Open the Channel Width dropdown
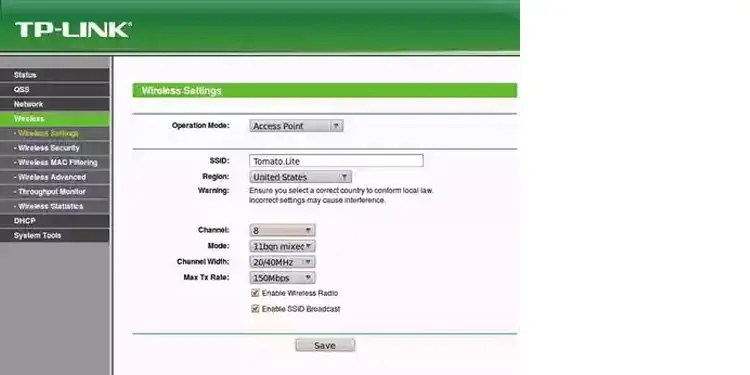750x375 pixels. click(282, 262)
